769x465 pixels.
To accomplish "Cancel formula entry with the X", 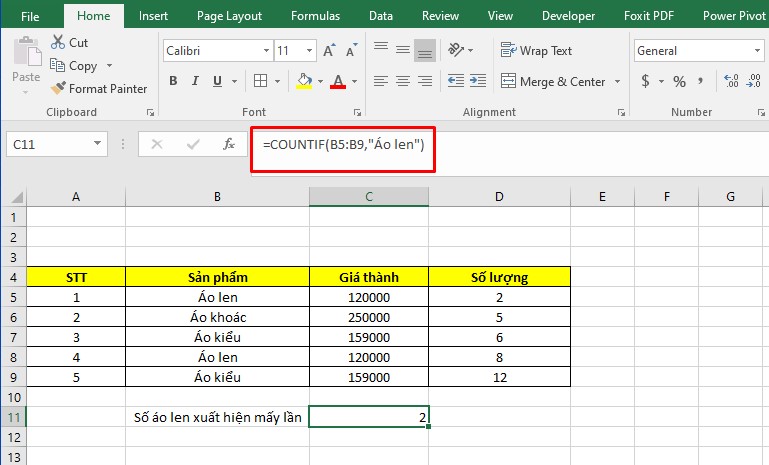I will point(157,144).
